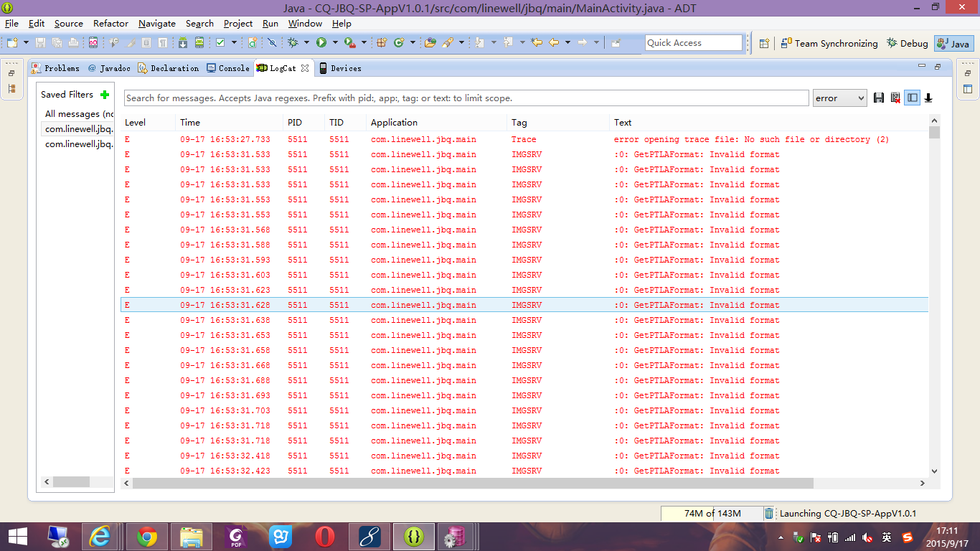Click the trash can garbage collector icon
Screen dimensions: 980x551
pyautogui.click(x=769, y=514)
